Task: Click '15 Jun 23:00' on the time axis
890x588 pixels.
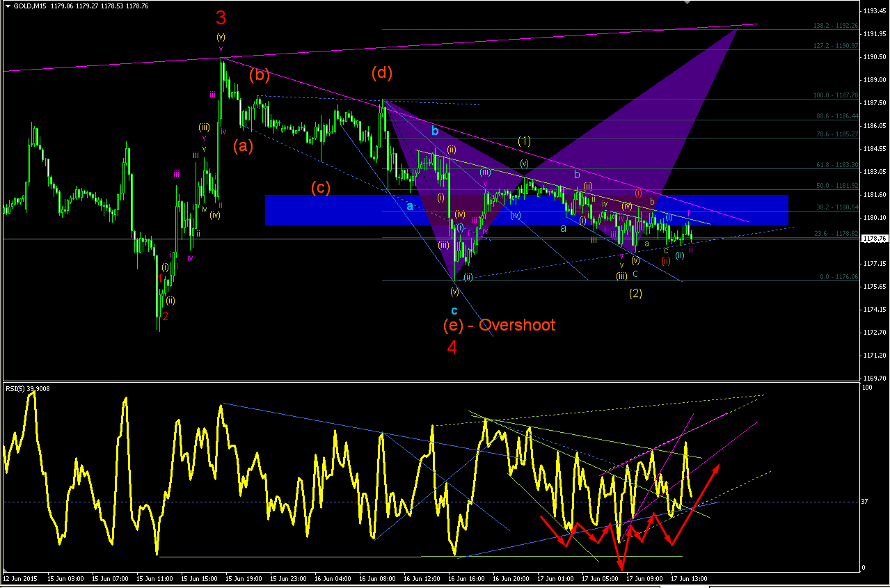Action: [x=288, y=578]
